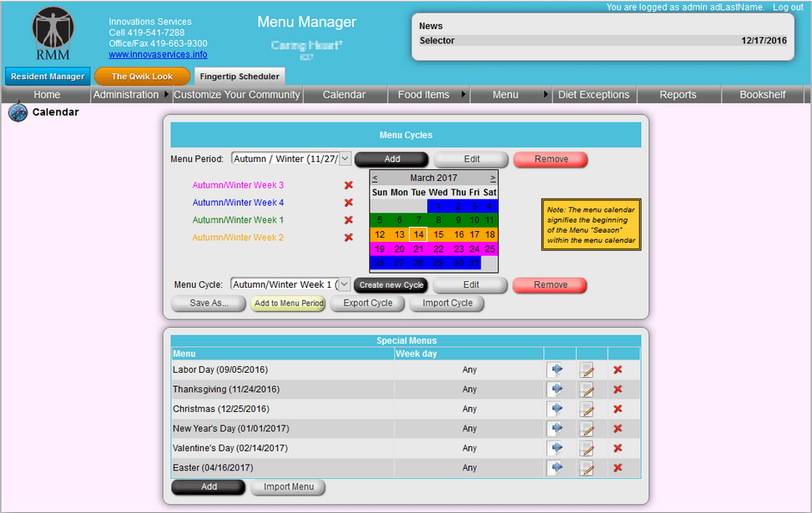Screen dimensions: 812x513
Task: Expand the Food Items menu arrow
Action: 461,94
